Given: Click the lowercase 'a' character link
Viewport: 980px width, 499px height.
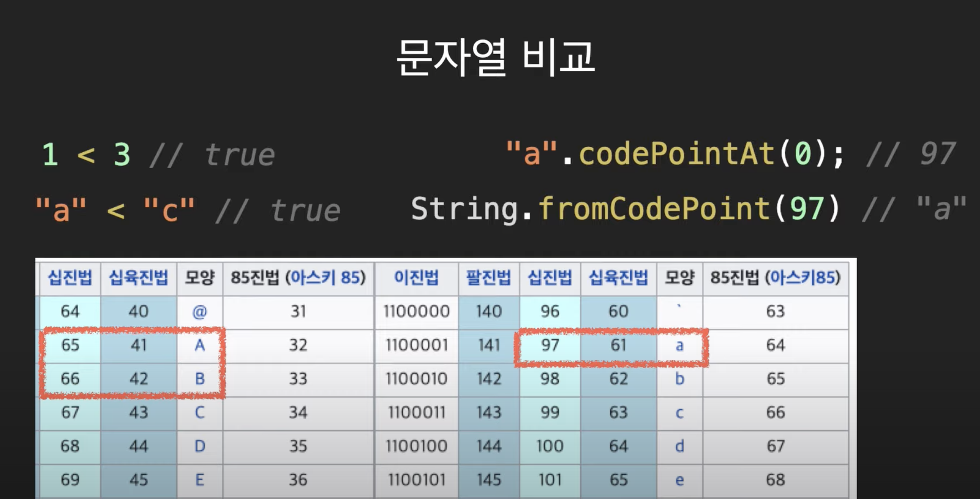Looking at the screenshot, I should 679,346.
